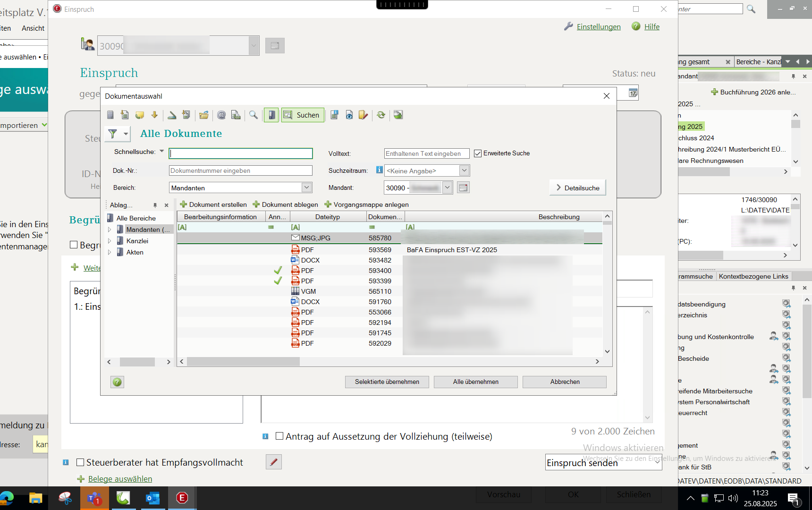This screenshot has width=812, height=510.
Task: Click the eye preview icon in the toolbar
Action: pos(349,115)
